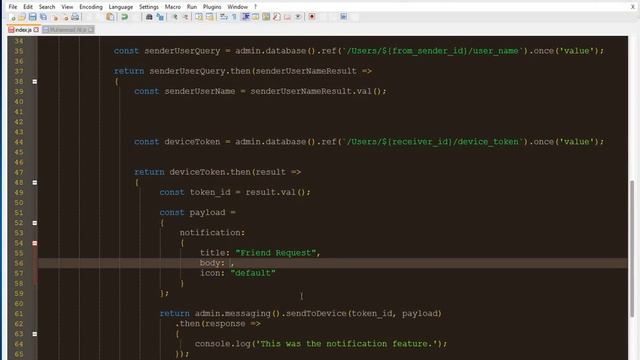
Task: Click 'sendToDevice' on line 61
Action: click(316, 313)
